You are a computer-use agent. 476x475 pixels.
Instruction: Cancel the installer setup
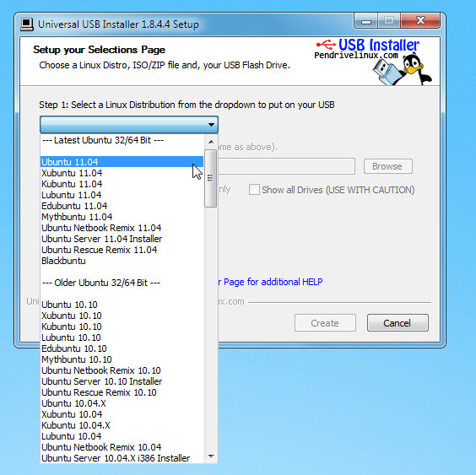[x=398, y=323]
